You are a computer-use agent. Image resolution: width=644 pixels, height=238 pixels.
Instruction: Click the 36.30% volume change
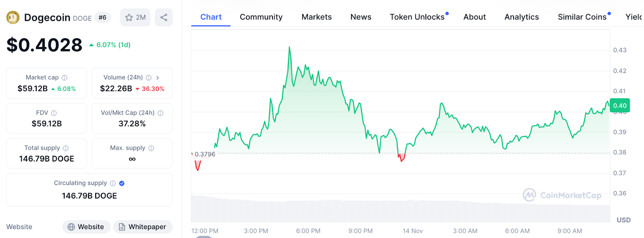[x=150, y=89]
